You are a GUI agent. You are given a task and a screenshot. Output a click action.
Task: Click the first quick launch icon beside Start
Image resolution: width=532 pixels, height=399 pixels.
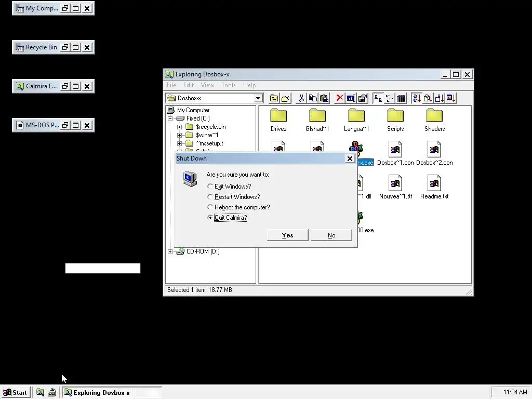(40, 393)
